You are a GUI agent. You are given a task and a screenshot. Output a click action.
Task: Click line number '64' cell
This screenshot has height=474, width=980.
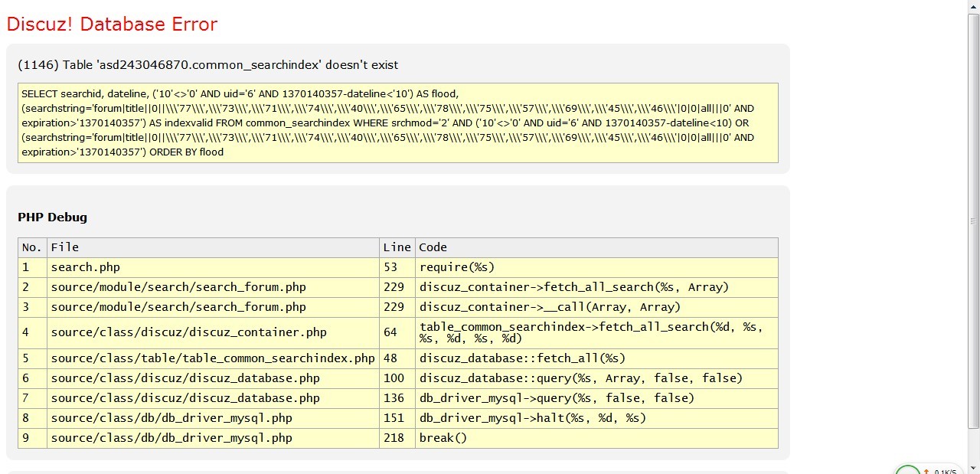(x=397, y=333)
